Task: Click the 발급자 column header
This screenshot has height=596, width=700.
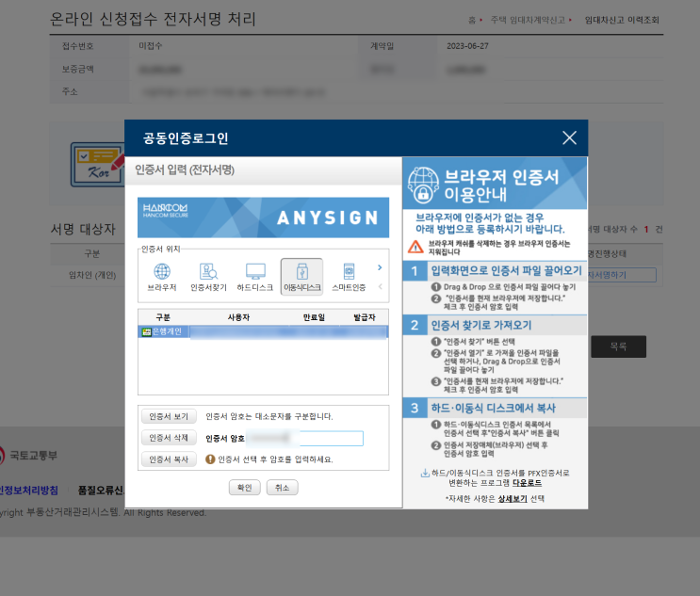Action: [x=365, y=317]
